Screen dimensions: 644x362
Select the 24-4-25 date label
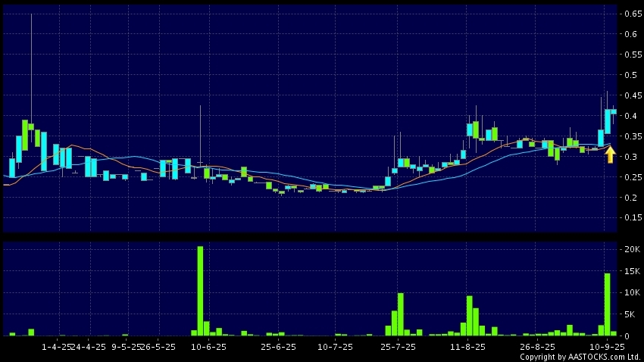[89, 347]
